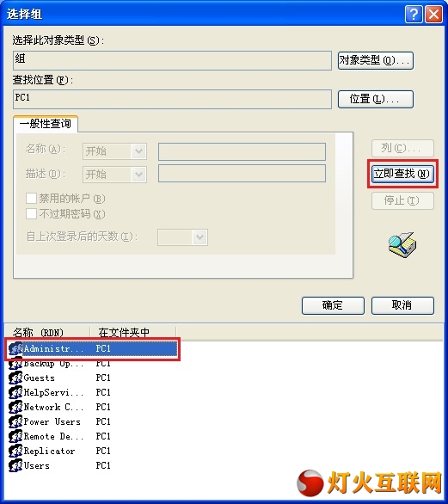Select the Network Configuration Operators icon
The image size is (448, 504).
(15, 407)
